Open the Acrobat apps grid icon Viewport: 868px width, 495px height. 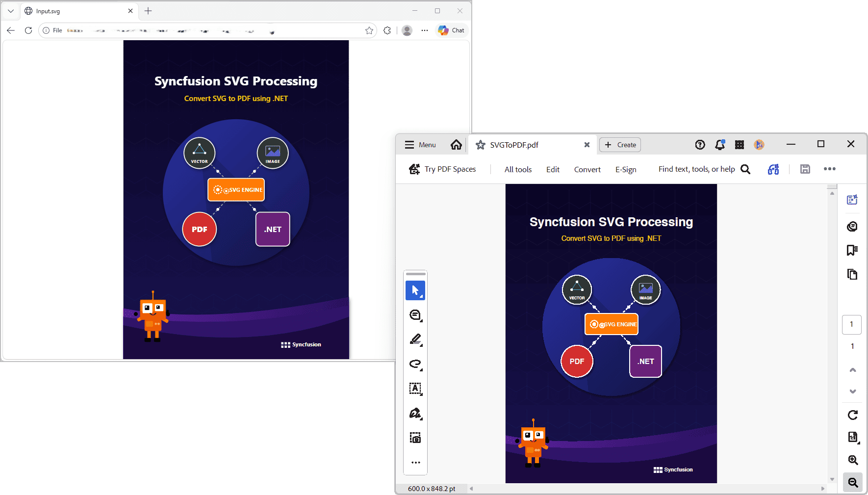[740, 145]
